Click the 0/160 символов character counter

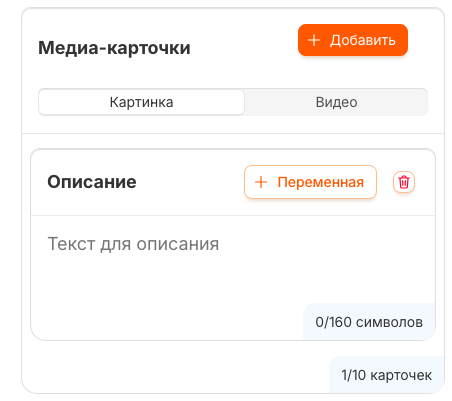369,322
